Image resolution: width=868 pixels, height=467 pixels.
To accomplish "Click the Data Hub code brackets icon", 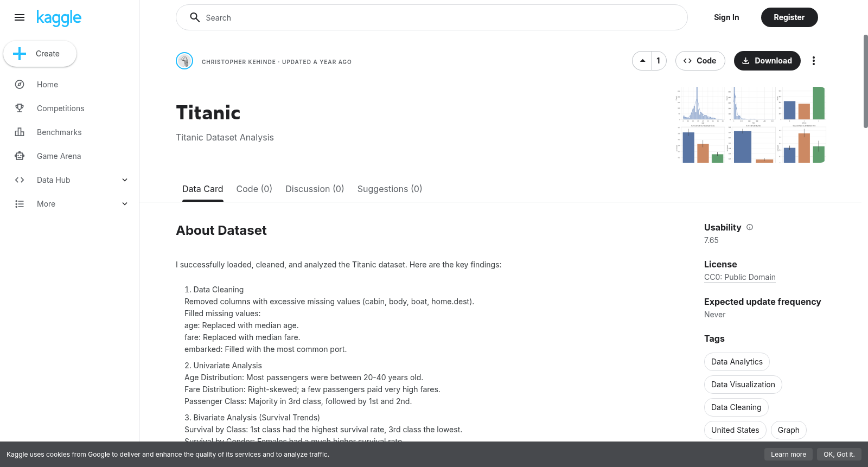I will 20,180.
